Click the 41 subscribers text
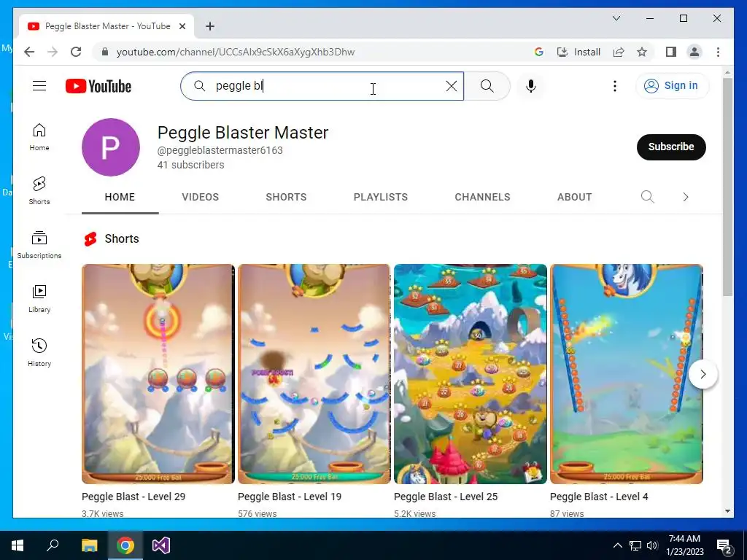The image size is (747, 560). (x=190, y=165)
